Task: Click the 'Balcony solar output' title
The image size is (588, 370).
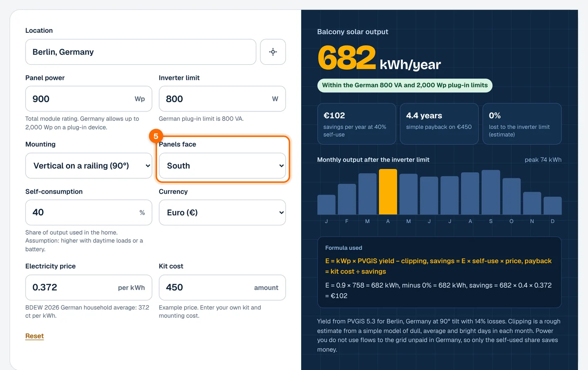Action: coord(352,32)
